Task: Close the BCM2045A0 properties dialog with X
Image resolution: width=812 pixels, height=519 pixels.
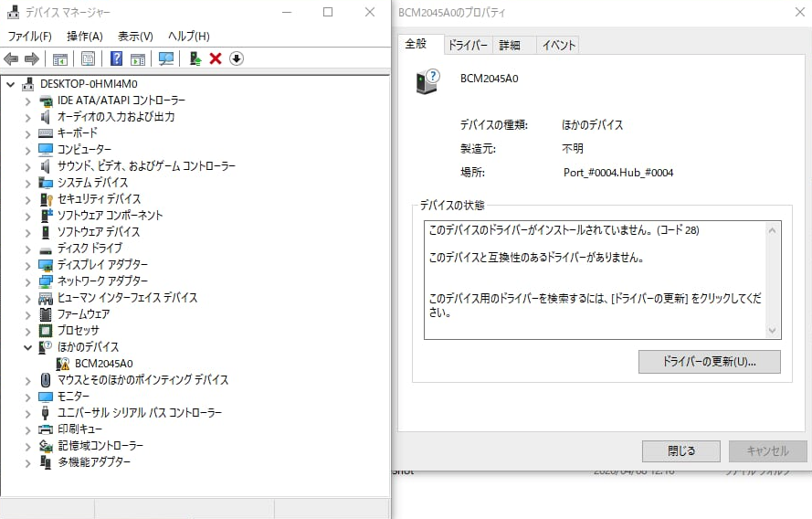Action: tap(799, 12)
